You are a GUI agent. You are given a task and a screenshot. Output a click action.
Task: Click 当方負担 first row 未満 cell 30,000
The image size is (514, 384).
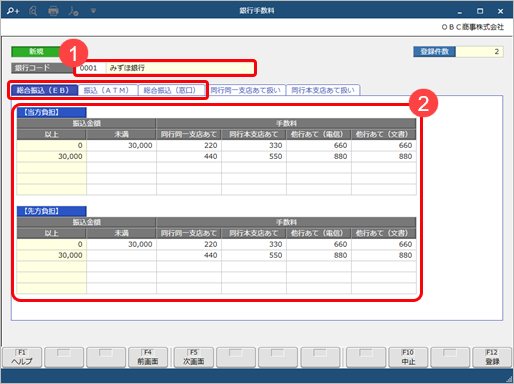pos(121,146)
